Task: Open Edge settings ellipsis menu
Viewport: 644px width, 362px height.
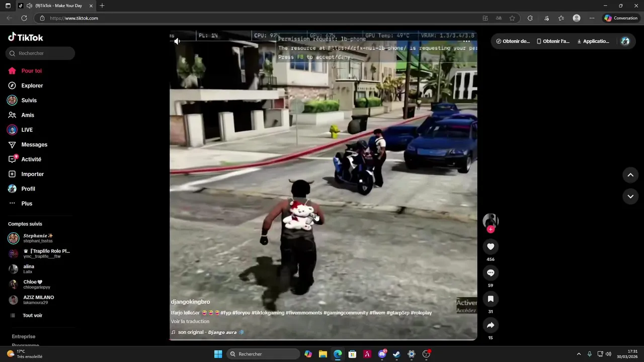Action: tap(592, 18)
